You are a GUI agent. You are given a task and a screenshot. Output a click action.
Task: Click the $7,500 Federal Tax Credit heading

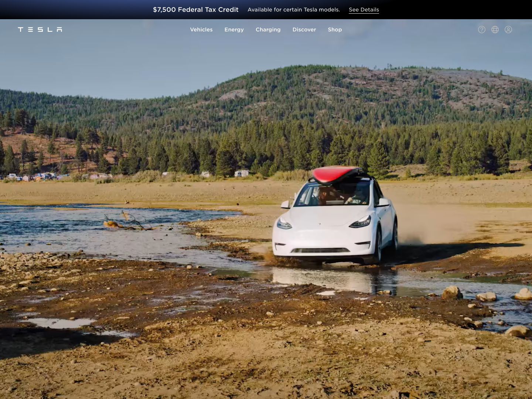(195, 10)
